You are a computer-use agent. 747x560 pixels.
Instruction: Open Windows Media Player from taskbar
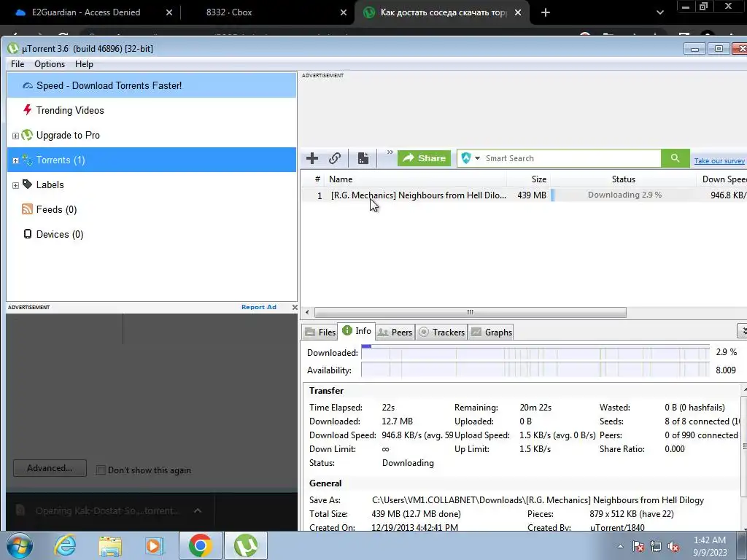click(x=154, y=545)
